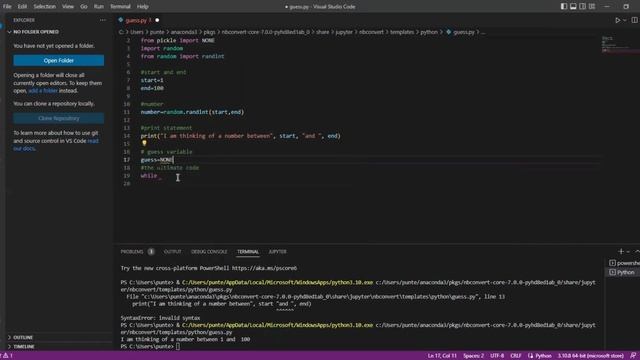Click the Clone Repository button
This screenshot has height=360, width=640.
click(x=58, y=118)
